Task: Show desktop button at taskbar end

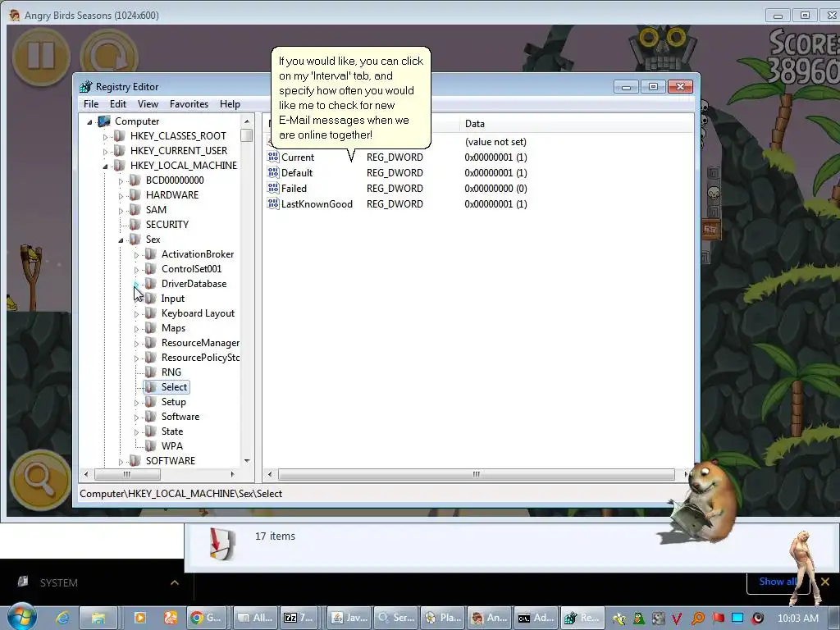Action: coord(836,618)
